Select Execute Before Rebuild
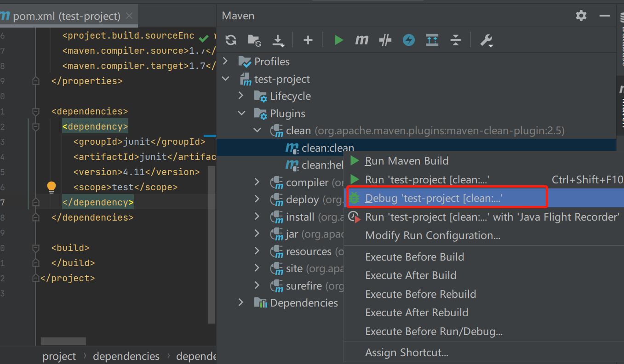Viewport: 624px width, 364px height. (x=484, y=294)
